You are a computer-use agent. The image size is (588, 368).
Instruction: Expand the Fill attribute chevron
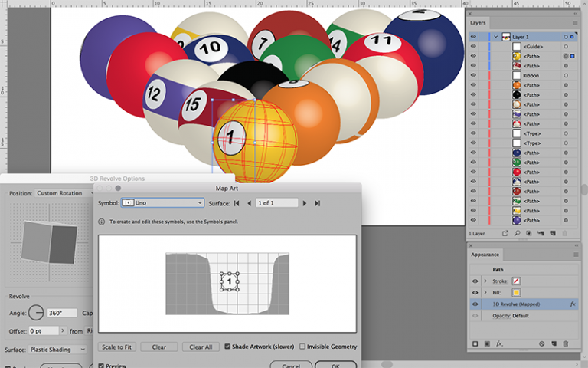(485, 293)
